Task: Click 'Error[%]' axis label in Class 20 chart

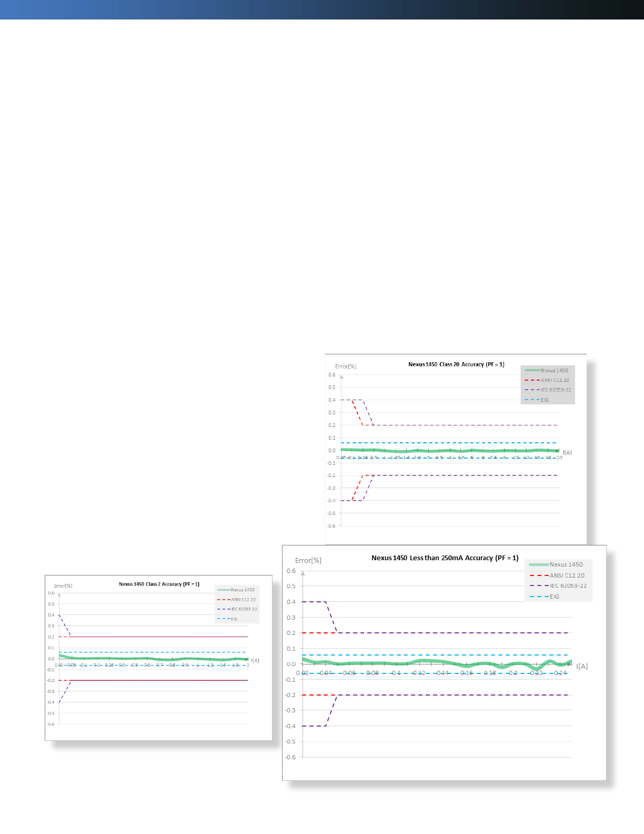Action: [346, 366]
